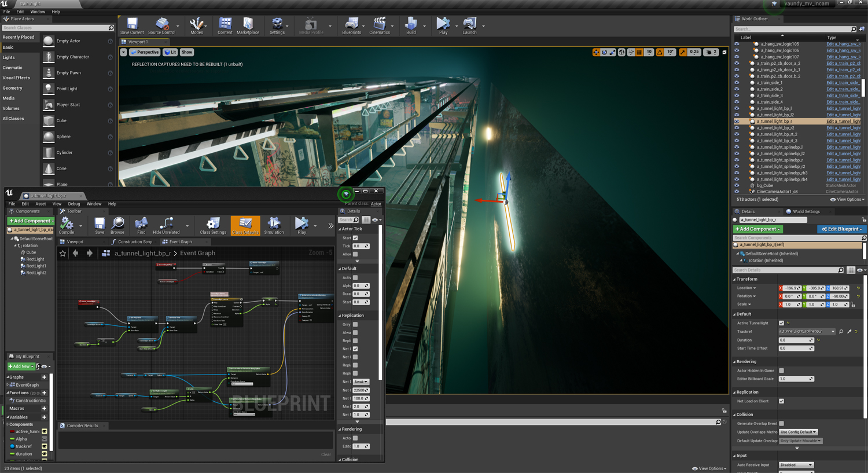Switch to the Construction Script tab
Image resolution: width=868 pixels, height=473 pixels.
tap(135, 241)
